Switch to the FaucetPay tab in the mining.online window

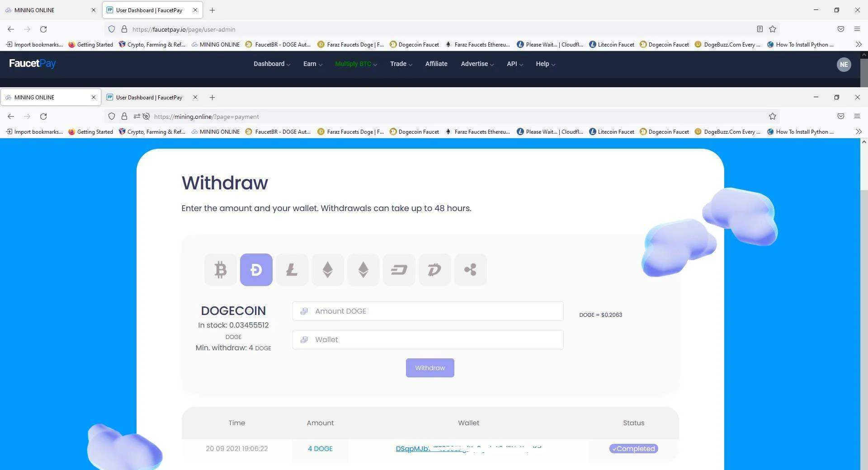tap(149, 98)
